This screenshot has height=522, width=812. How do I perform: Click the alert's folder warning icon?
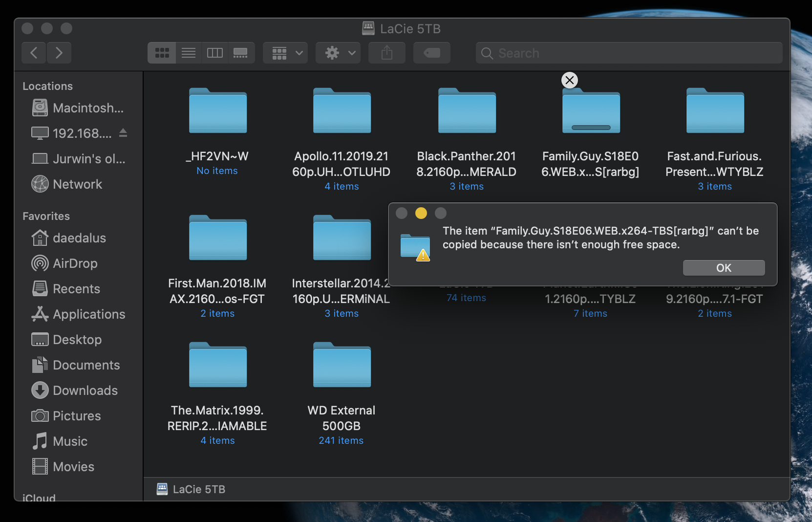click(x=415, y=247)
